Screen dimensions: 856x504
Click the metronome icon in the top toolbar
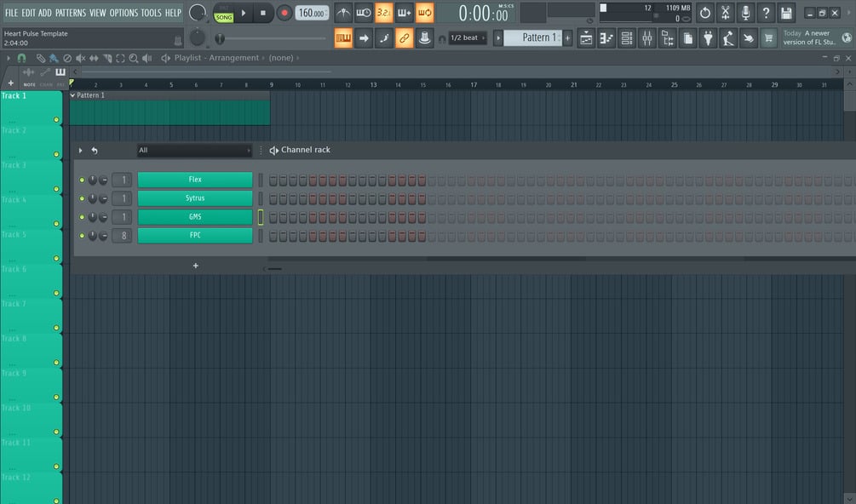click(343, 13)
